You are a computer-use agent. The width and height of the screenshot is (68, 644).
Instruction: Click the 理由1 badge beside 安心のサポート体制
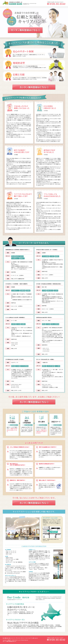click(x=8, y=52)
